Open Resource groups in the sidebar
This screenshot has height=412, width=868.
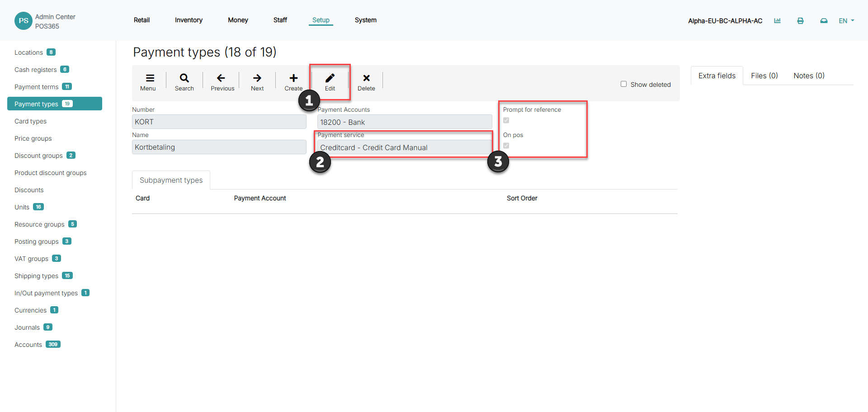coord(39,224)
